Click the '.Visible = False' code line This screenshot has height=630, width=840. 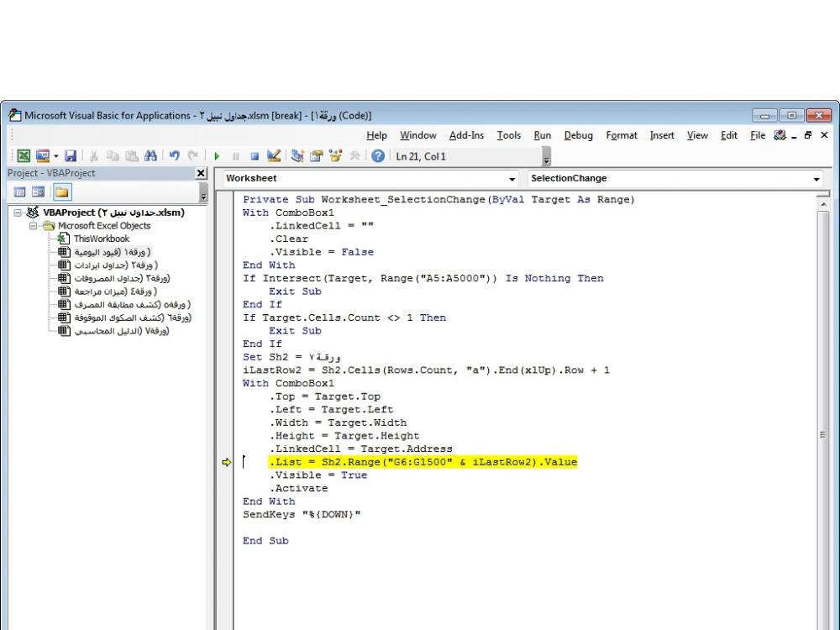(x=322, y=252)
